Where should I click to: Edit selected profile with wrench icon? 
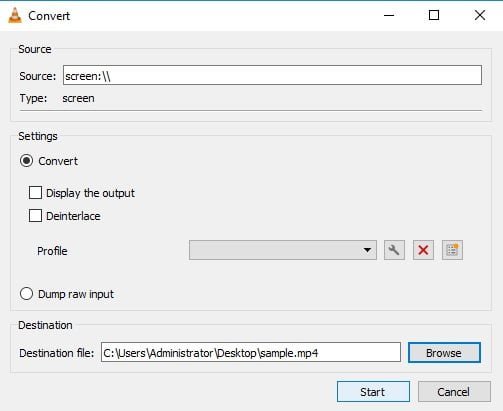(x=394, y=250)
